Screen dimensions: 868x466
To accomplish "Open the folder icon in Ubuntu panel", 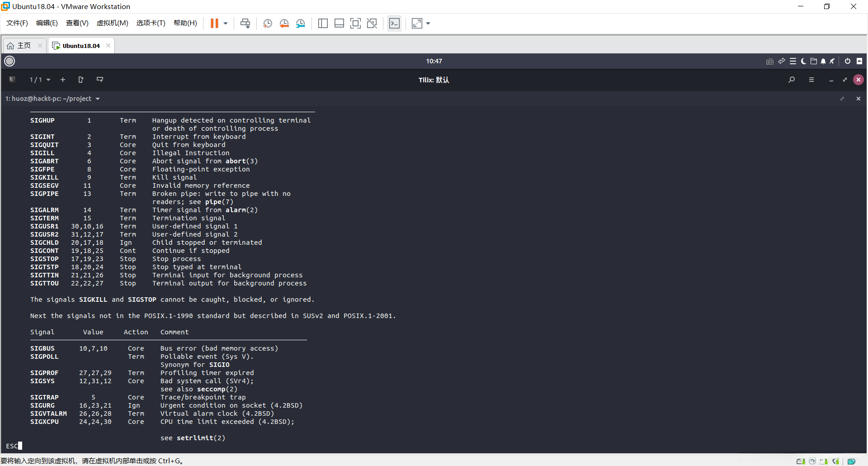I will 813,61.
